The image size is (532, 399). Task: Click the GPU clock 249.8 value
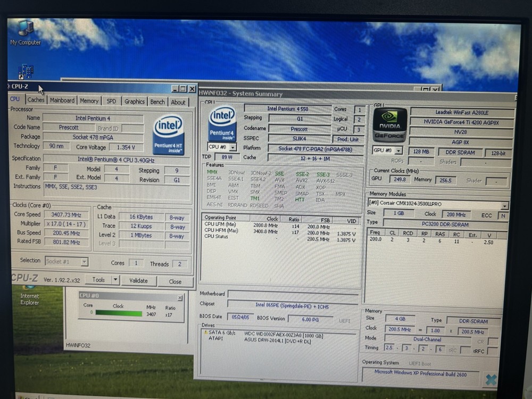click(400, 179)
